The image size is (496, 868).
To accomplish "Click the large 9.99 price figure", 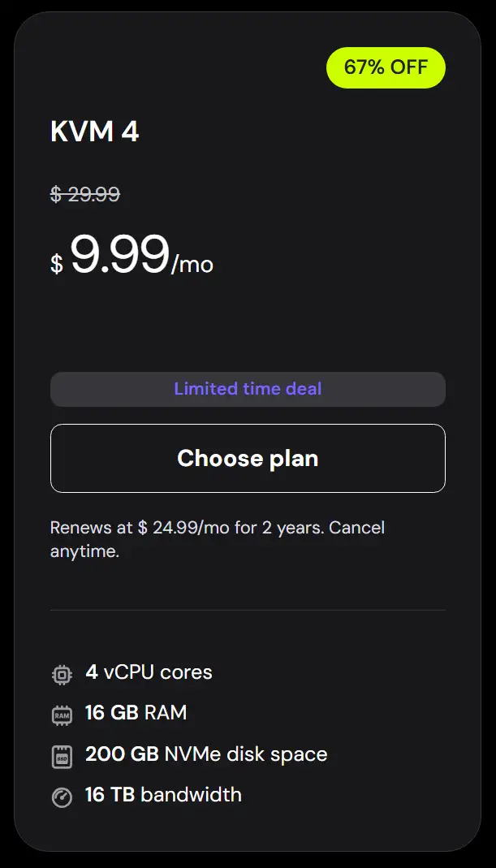I will tap(119, 255).
